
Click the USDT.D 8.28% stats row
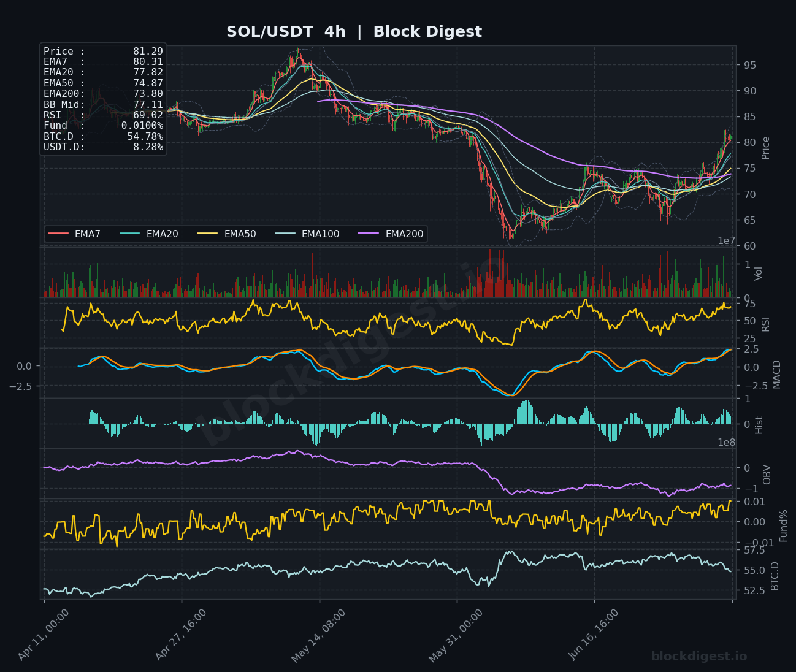103,147
